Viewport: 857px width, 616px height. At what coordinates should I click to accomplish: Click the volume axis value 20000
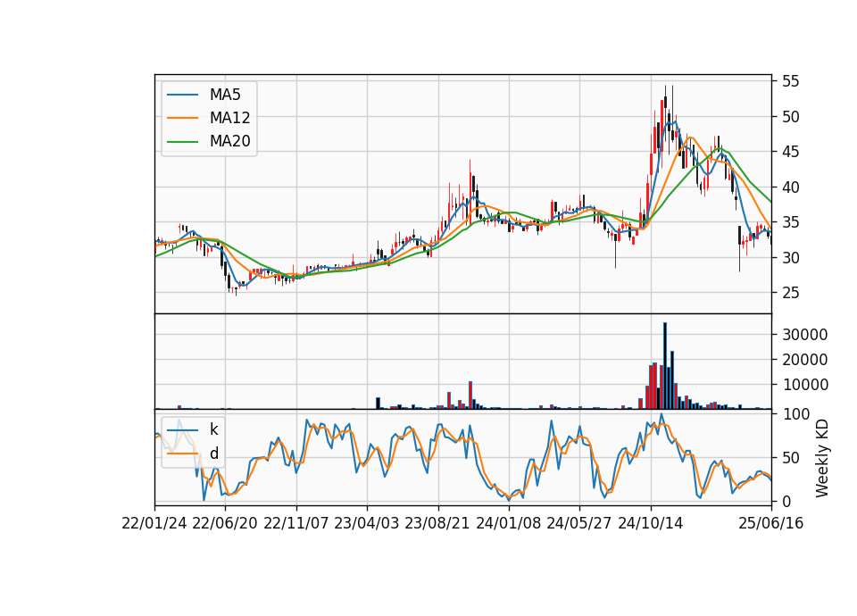click(x=805, y=360)
